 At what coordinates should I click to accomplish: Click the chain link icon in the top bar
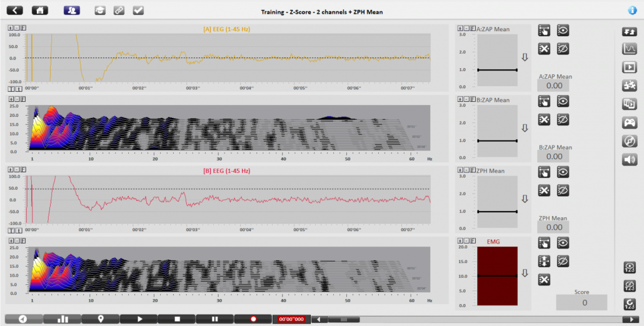pyautogui.click(x=119, y=10)
